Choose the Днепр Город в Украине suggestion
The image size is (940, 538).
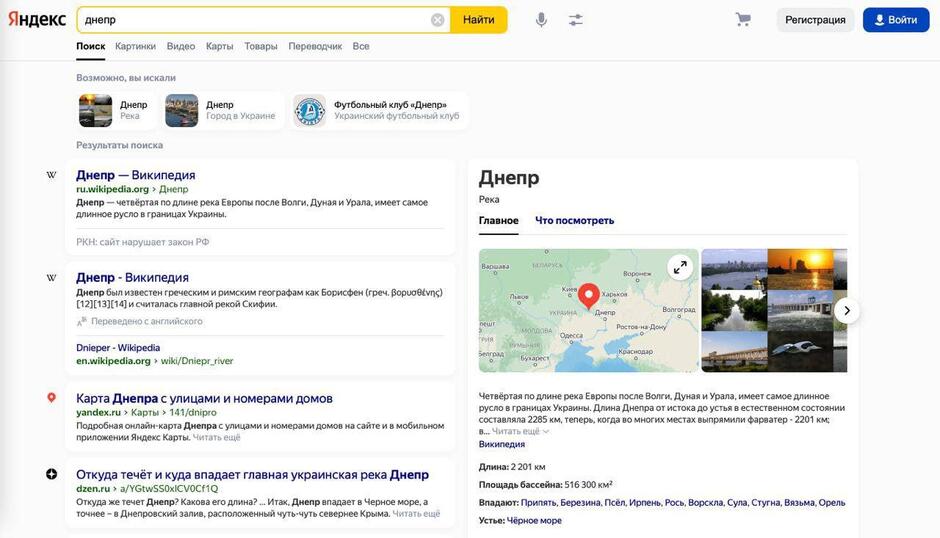pos(223,110)
